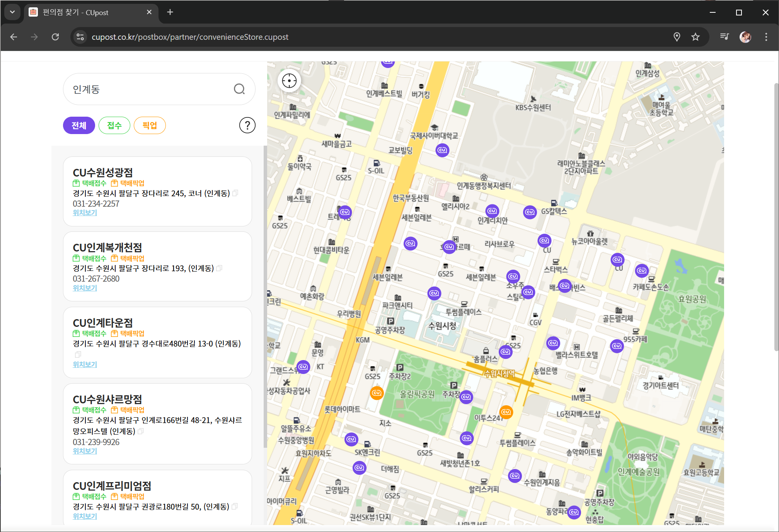Click the orange CU marker near 올림픽공원

377,393
